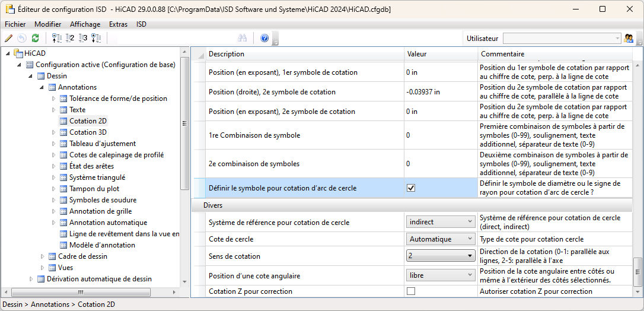Open help via blue question mark icon
This screenshot has height=311, width=644.
[x=264, y=38]
